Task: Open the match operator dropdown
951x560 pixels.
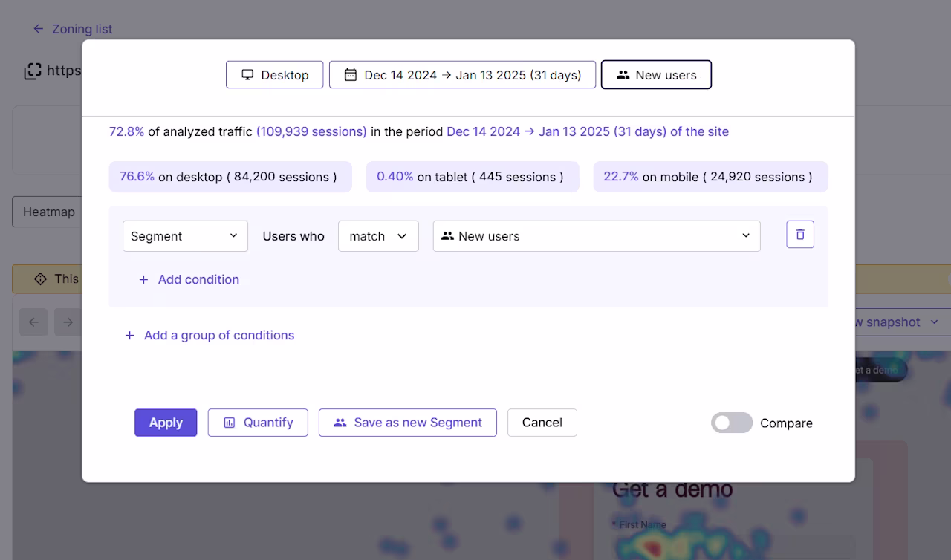Action: pos(378,236)
